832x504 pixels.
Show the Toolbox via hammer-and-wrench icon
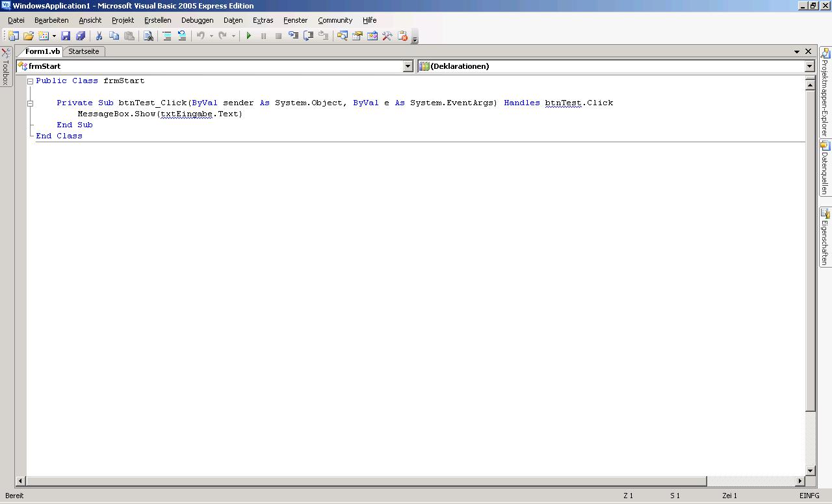point(387,36)
